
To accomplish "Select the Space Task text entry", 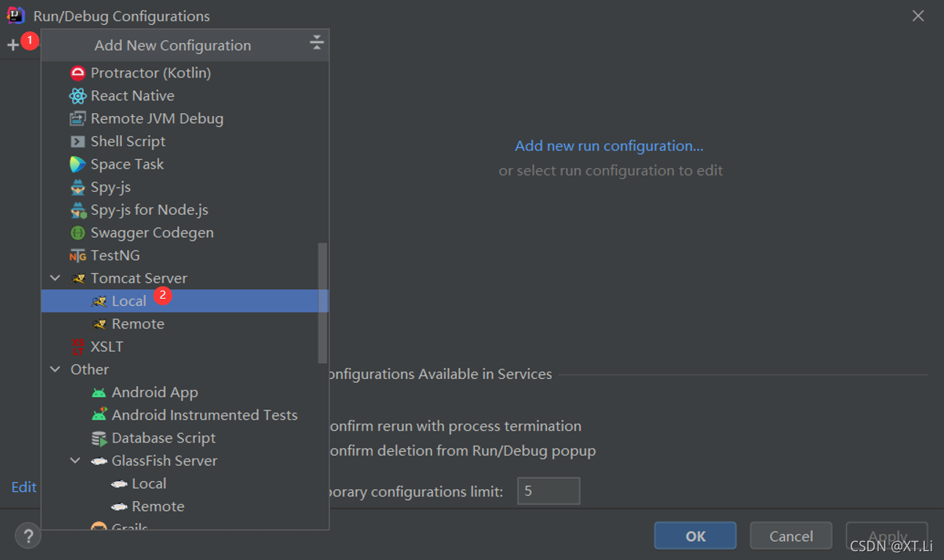I will pos(127,164).
